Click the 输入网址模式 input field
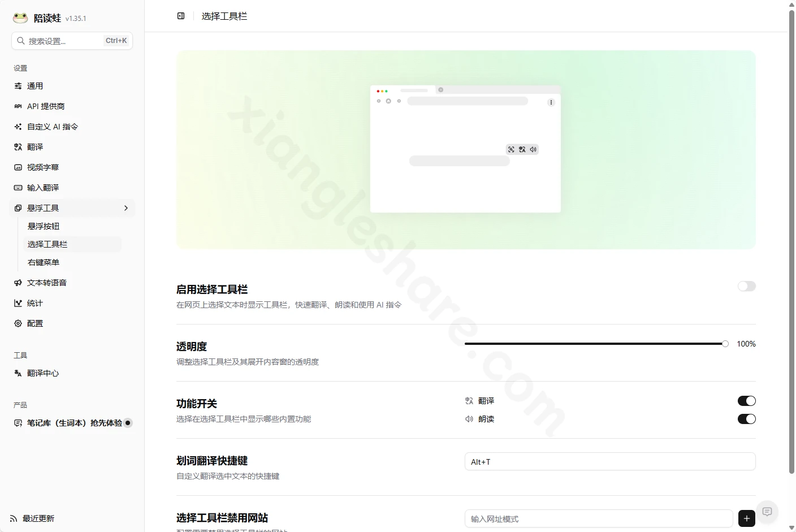The image size is (796, 532). (x=599, y=518)
